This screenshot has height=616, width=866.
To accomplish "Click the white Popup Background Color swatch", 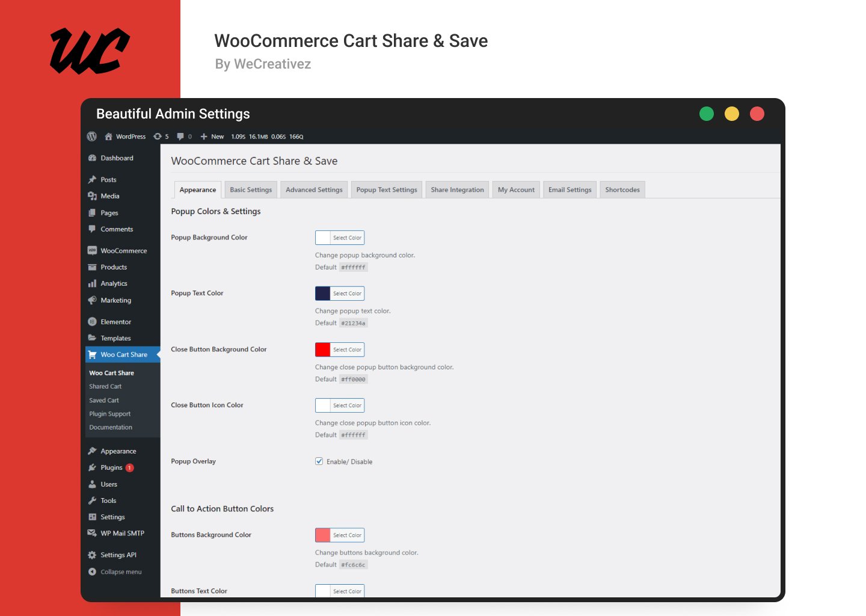I will (323, 238).
